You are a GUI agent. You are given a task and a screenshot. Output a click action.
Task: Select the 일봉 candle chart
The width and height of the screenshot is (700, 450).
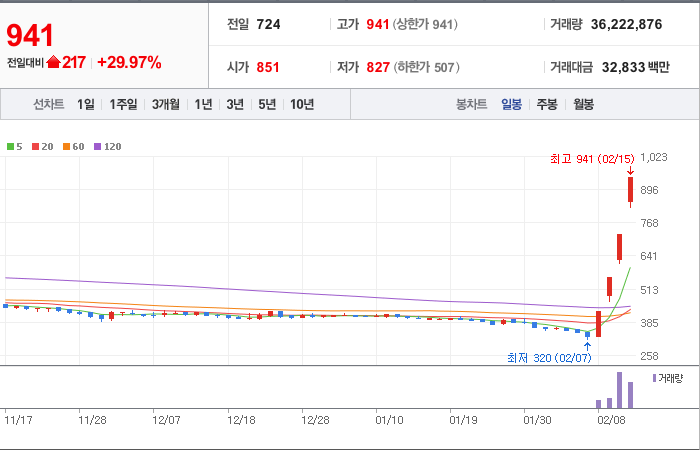click(512, 104)
